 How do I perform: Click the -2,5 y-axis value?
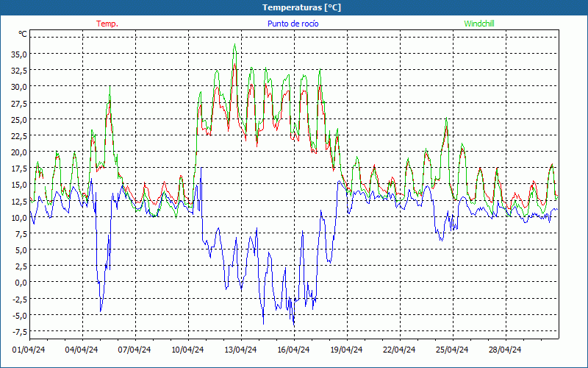pos(20,299)
